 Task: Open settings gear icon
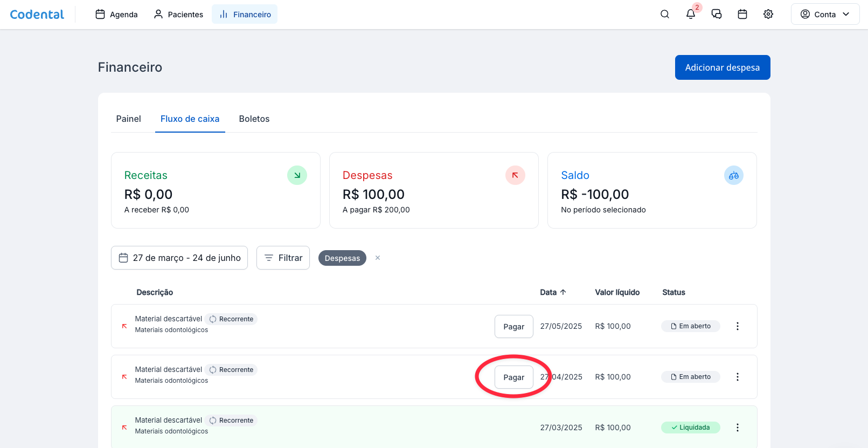point(768,15)
